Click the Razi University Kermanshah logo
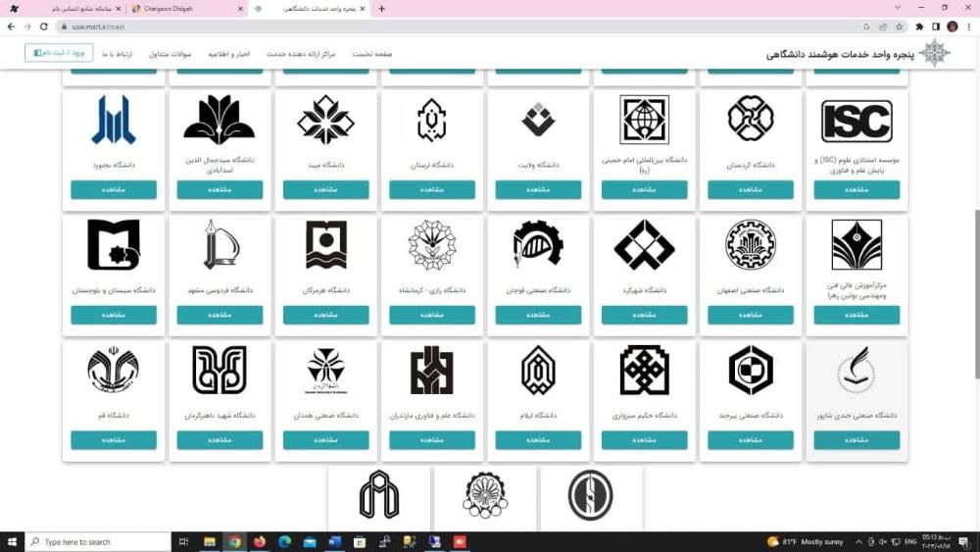This screenshot has height=552, width=980. tap(432, 244)
